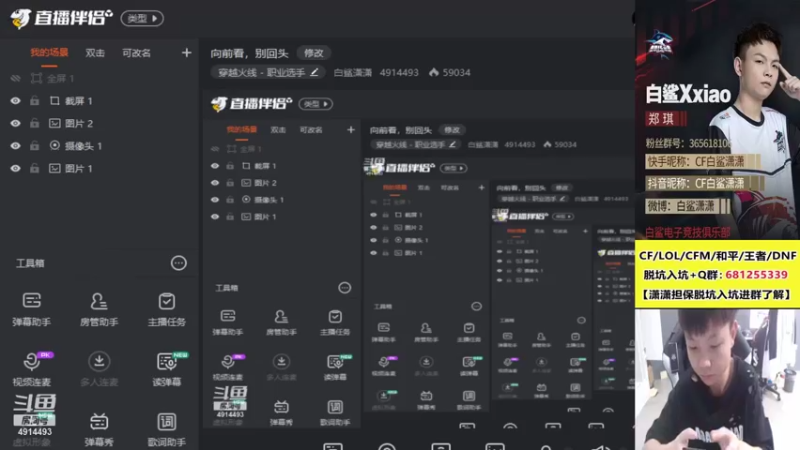Open 工具箱 more circle in first nested preview

coord(345,288)
